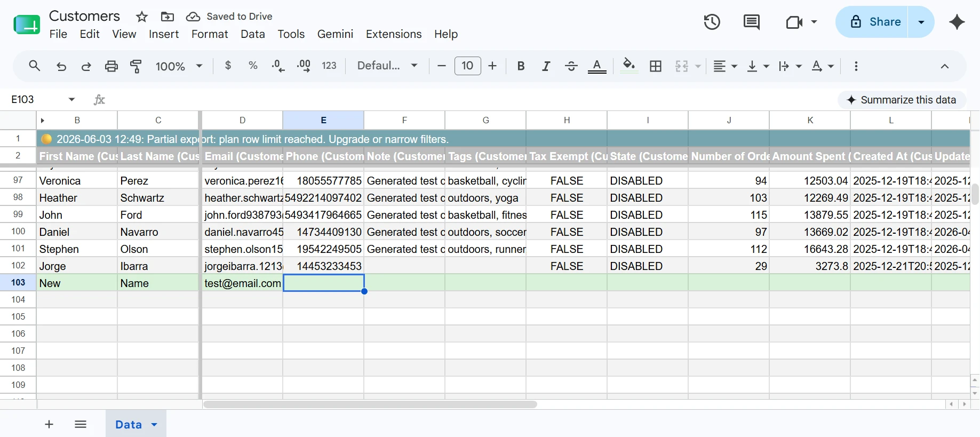Redo the last action
980x437 pixels.
tap(86, 66)
